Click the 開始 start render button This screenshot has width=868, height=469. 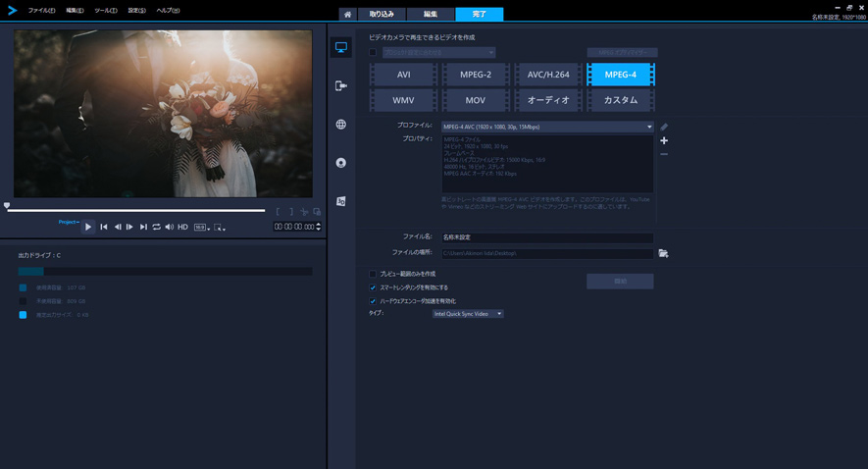click(x=620, y=282)
